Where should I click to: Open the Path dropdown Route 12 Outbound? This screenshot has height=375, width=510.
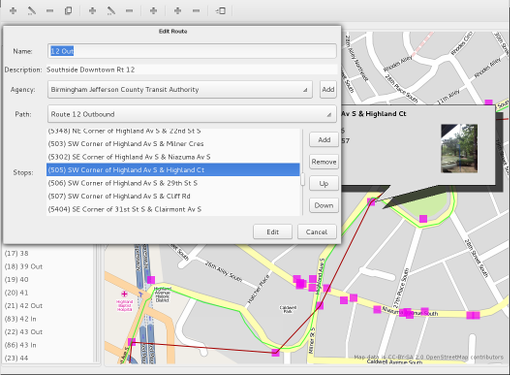(x=192, y=114)
